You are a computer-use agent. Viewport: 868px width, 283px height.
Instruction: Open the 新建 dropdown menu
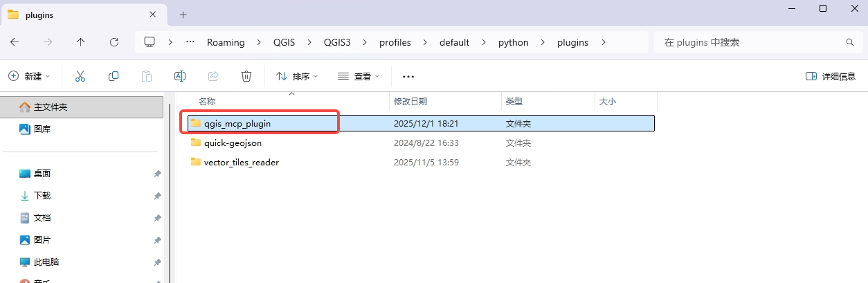[x=30, y=76]
